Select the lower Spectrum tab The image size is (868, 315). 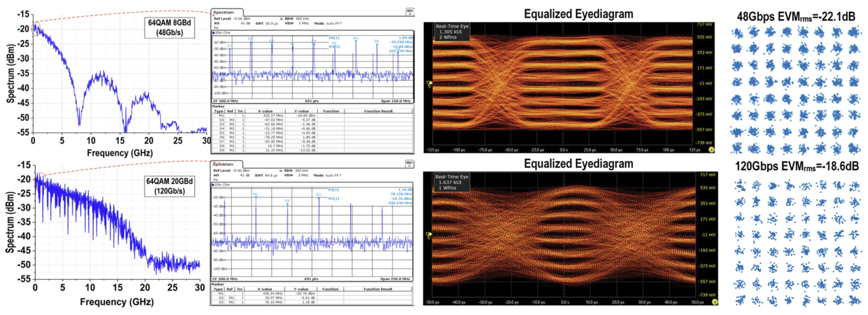pyautogui.click(x=223, y=164)
